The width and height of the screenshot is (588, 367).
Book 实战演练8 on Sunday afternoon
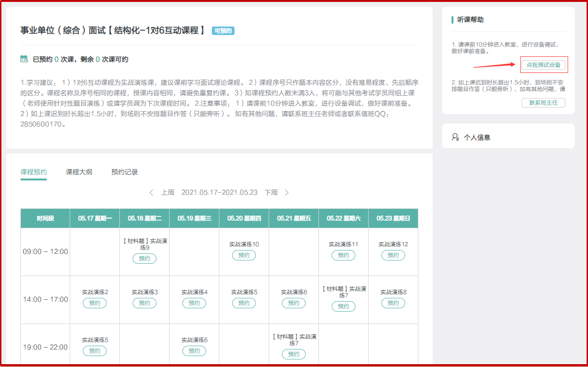(x=393, y=303)
